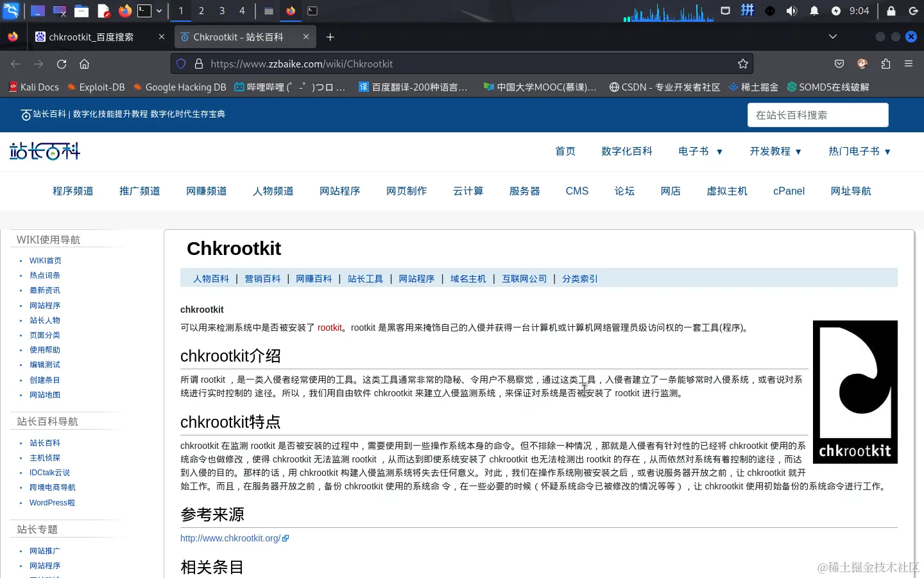Open the power manager tray icon
The image size is (924, 578).
click(836, 11)
